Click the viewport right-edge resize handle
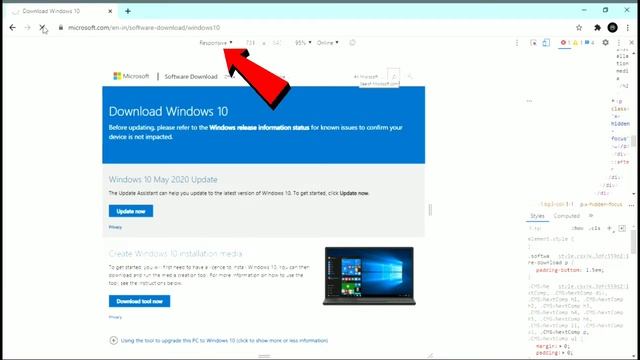Viewport: 640px width, 360px height. 430,210
